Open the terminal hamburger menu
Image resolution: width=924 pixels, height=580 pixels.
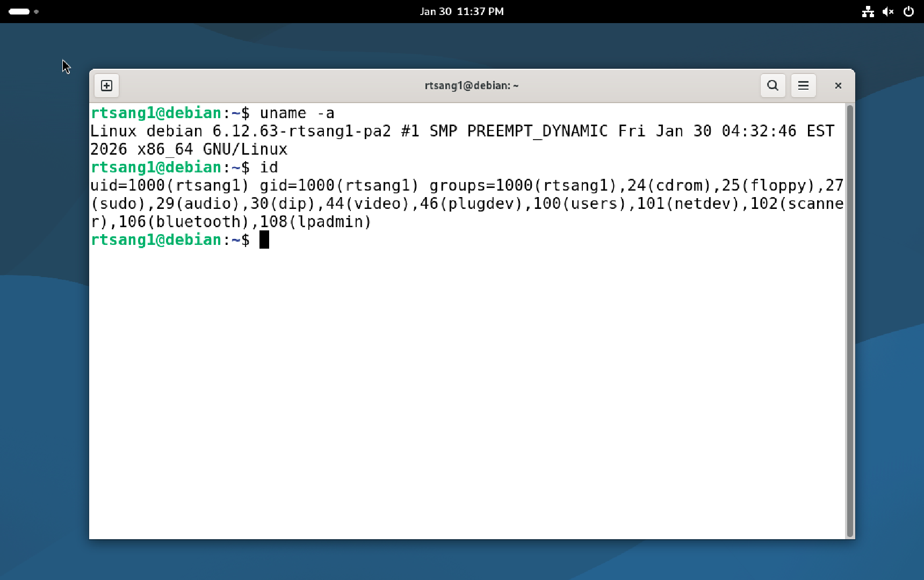803,86
